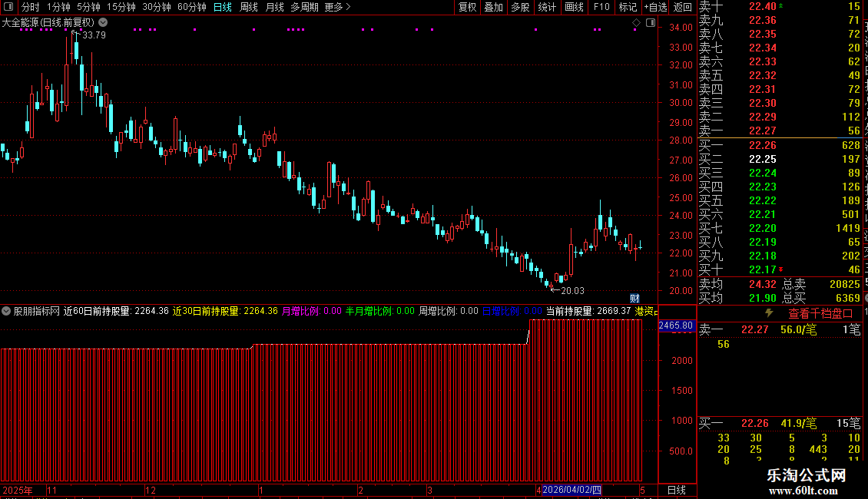Add stock with +自选 button

pyautogui.click(x=656, y=7)
